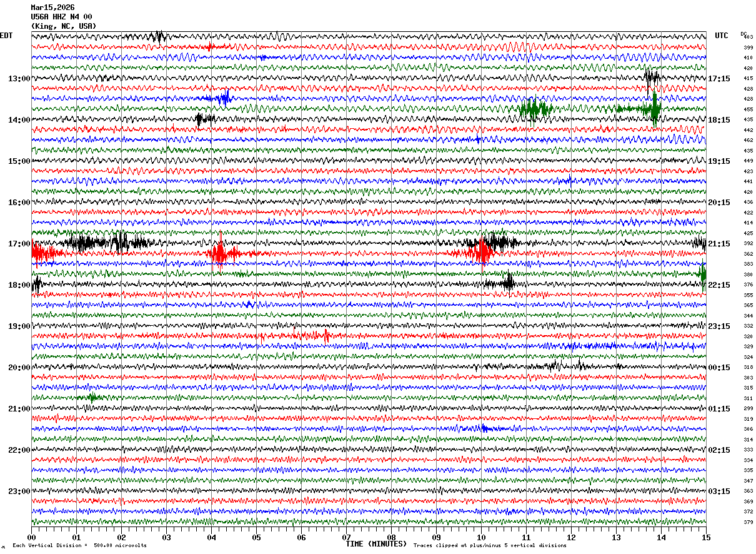Click the 17:00 EDT row label
This screenshot has height=554, width=756.
pos(19,244)
